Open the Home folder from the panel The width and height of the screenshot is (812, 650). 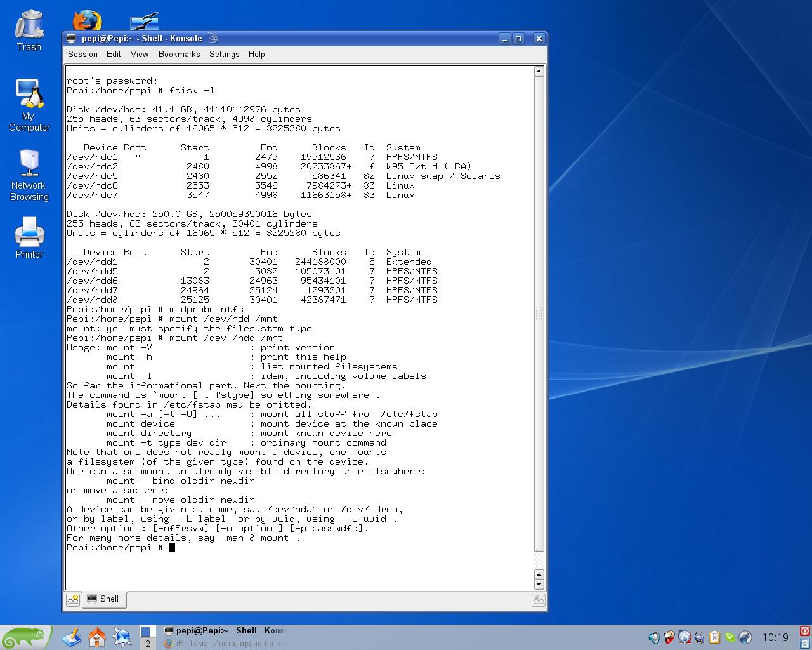pyautogui.click(x=97, y=637)
